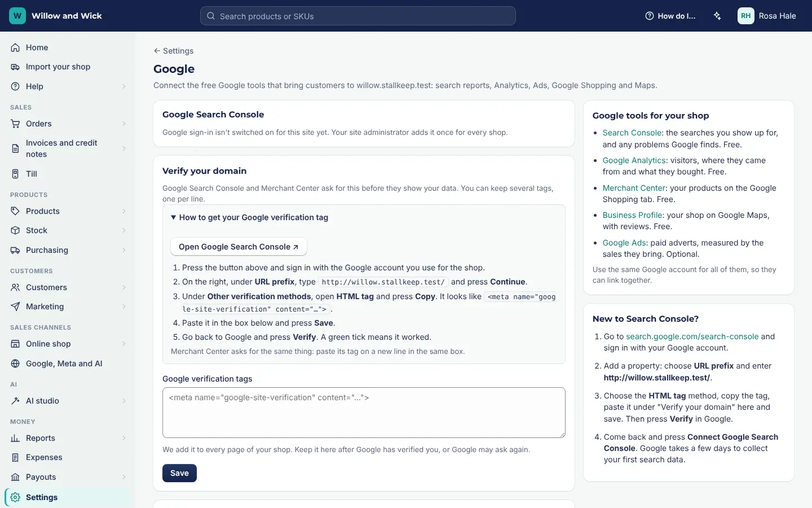Click the Expenses receipt icon
Image resolution: width=812 pixels, height=508 pixels.
tap(15, 457)
